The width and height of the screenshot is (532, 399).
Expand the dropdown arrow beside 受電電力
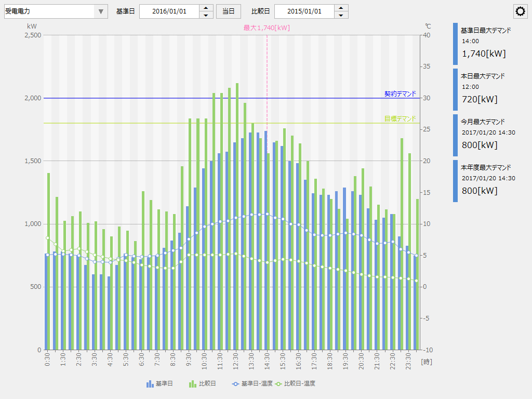pos(100,11)
